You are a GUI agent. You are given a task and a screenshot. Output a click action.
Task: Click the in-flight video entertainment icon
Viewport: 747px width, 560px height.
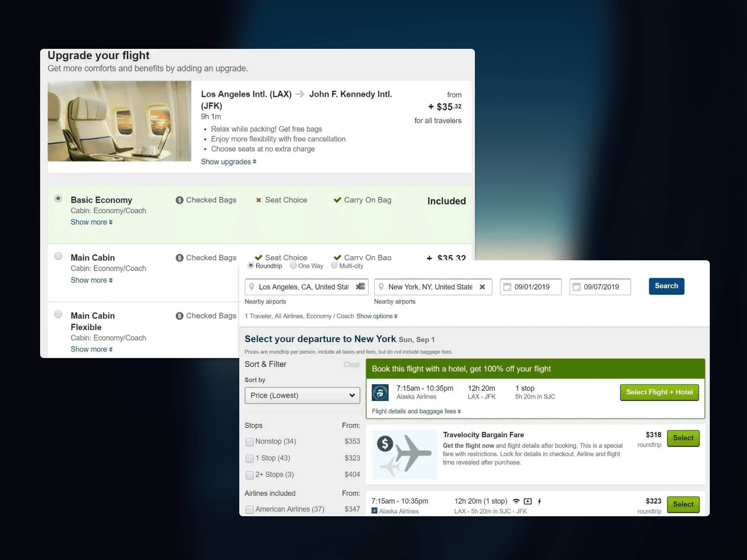coord(528,501)
